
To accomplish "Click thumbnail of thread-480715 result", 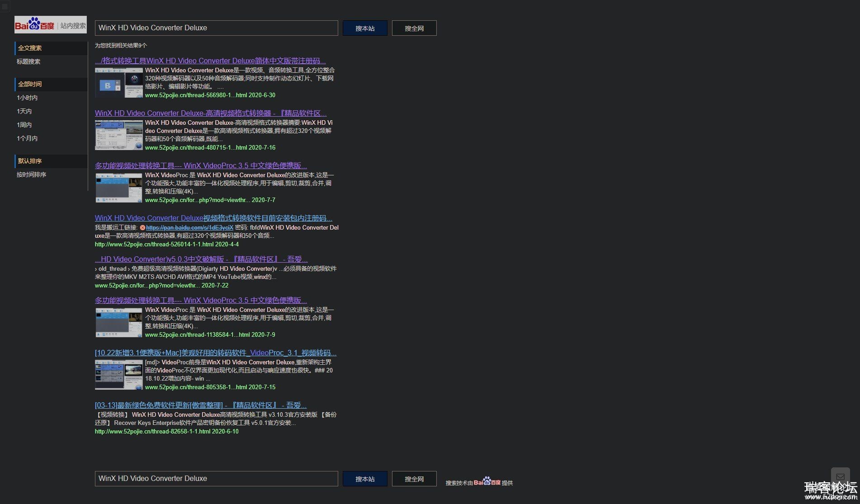I will pyautogui.click(x=119, y=135).
